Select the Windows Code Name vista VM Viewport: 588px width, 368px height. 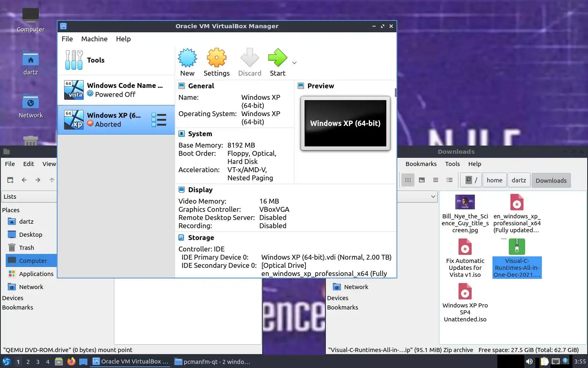116,90
